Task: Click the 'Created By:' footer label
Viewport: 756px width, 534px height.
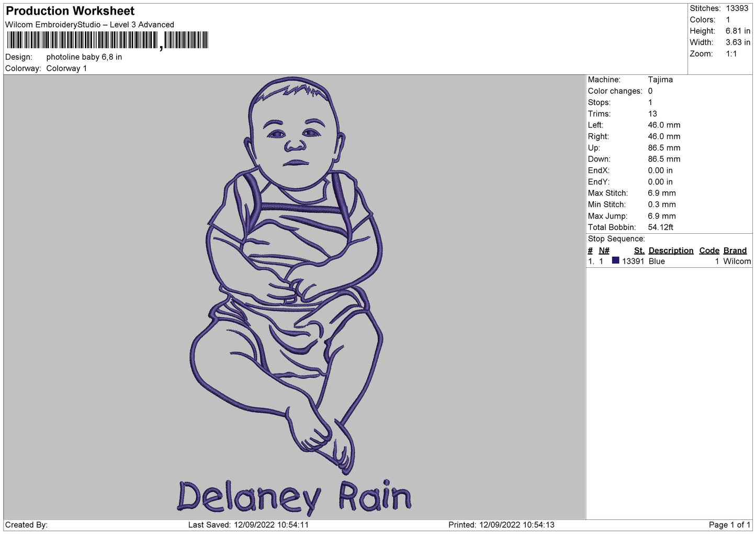Action: tap(26, 525)
